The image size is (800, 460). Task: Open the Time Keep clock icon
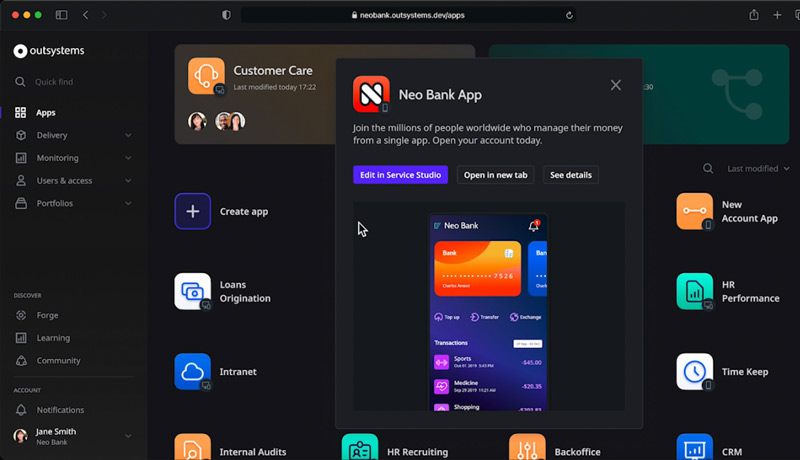(694, 371)
